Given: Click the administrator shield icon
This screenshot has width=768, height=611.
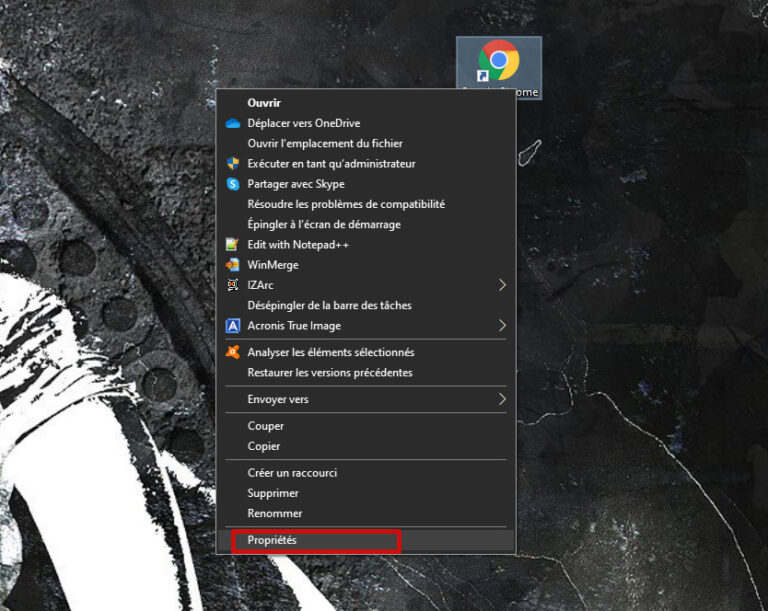Looking at the screenshot, I should (x=233, y=164).
